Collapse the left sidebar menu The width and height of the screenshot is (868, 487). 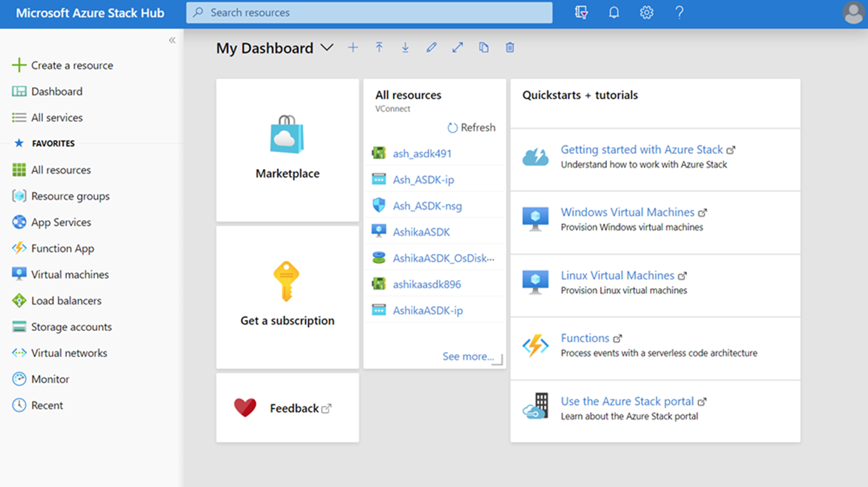coord(172,40)
